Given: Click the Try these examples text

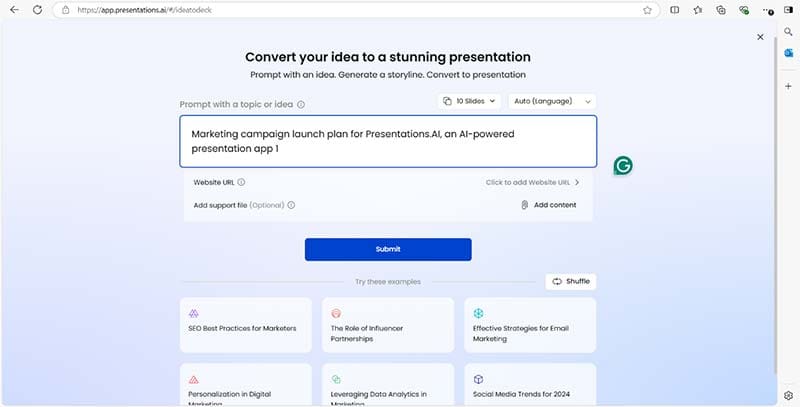Looking at the screenshot, I should [x=388, y=282].
